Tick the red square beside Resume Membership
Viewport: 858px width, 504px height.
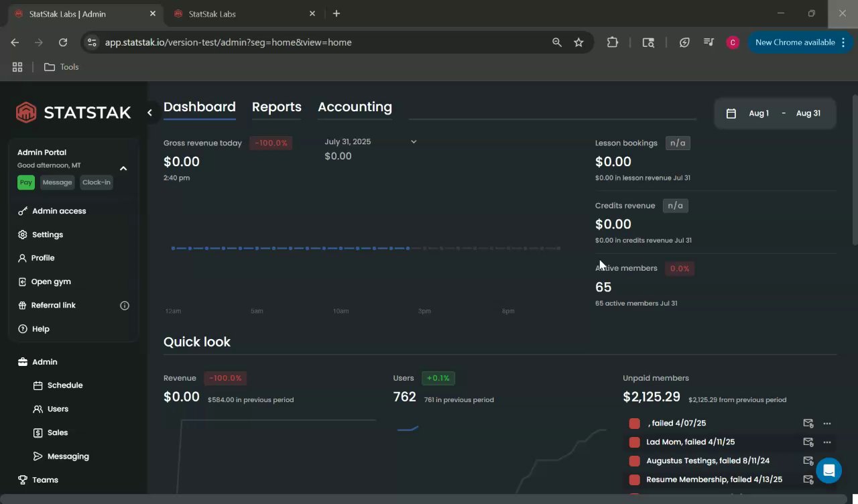click(x=635, y=480)
